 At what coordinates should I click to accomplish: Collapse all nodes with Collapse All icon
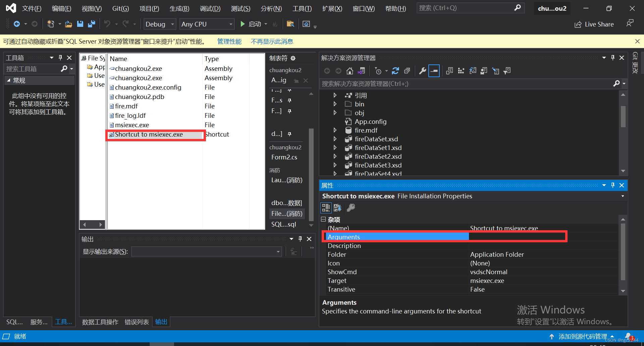[x=407, y=71]
